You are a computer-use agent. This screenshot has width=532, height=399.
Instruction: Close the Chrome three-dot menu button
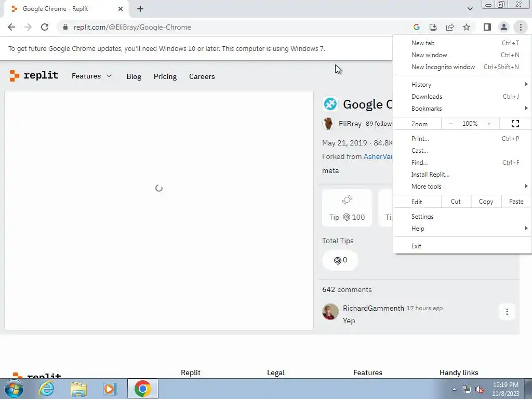(521, 27)
